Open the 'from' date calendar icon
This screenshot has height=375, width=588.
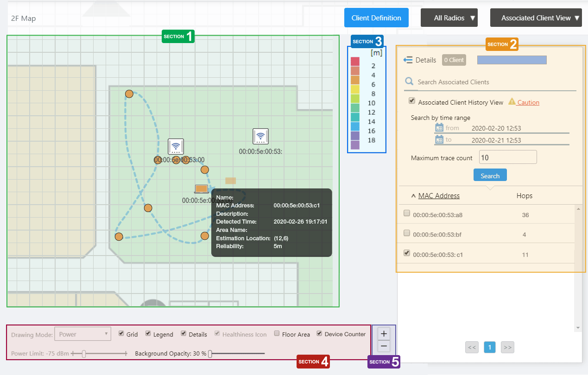tap(439, 128)
